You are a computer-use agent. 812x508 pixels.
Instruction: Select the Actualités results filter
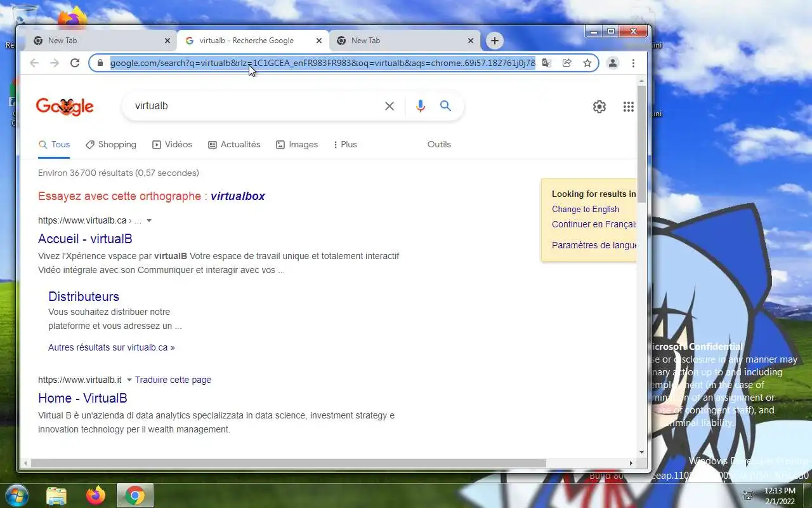(234, 145)
